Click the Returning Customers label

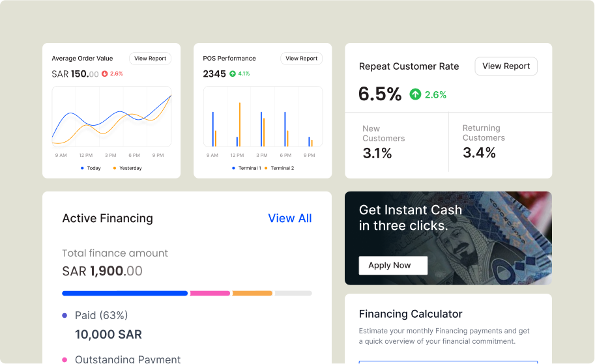point(484,133)
